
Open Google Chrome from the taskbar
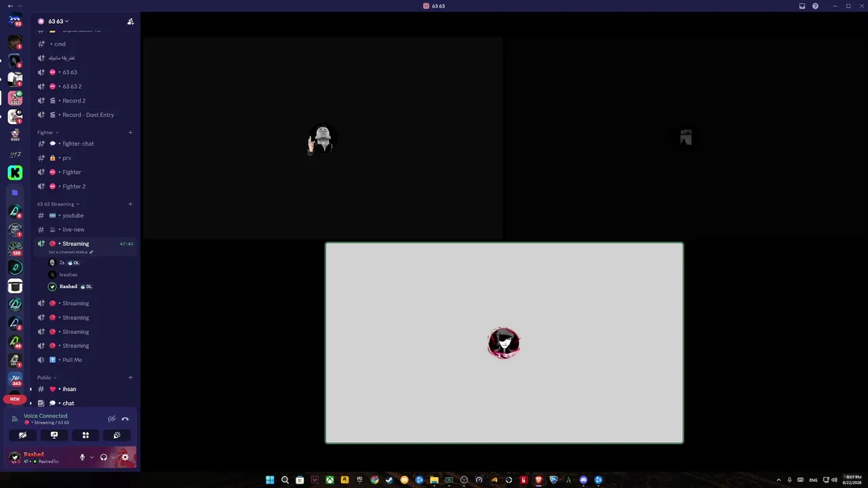374,480
